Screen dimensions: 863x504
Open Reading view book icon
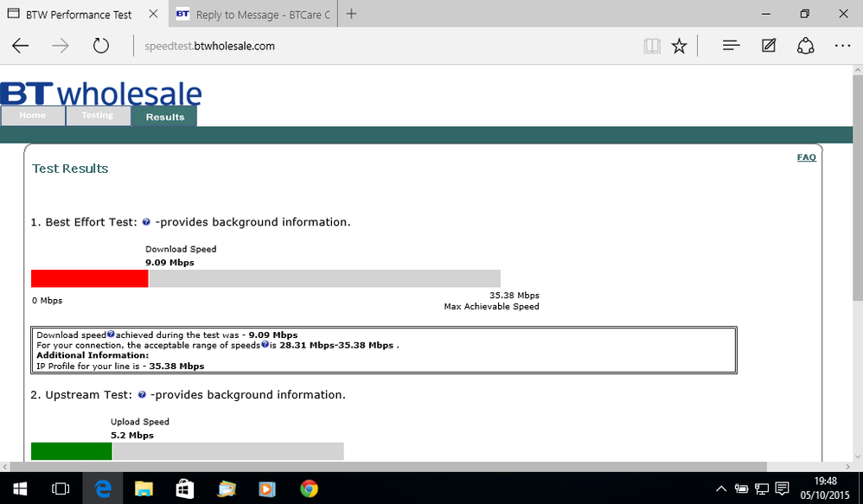click(x=652, y=46)
